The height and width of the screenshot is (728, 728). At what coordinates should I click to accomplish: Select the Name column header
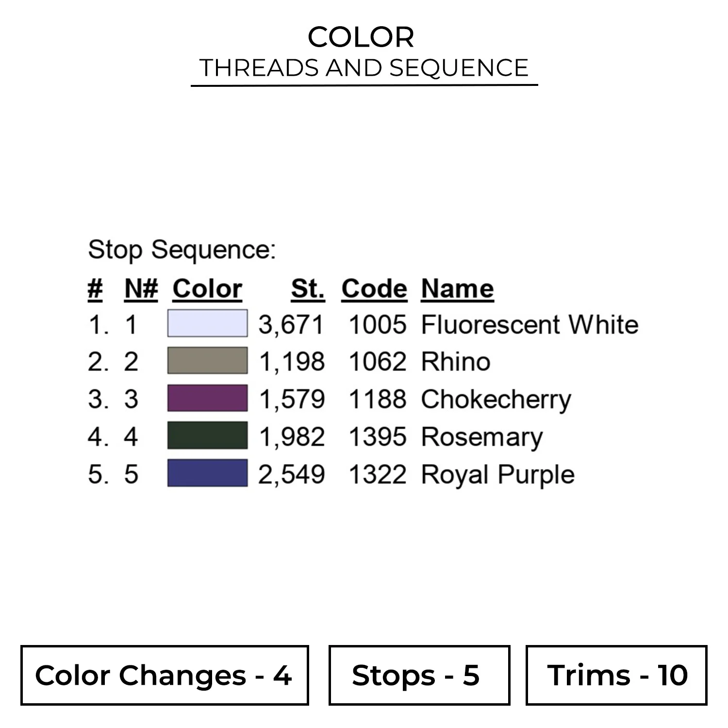pyautogui.click(x=457, y=289)
